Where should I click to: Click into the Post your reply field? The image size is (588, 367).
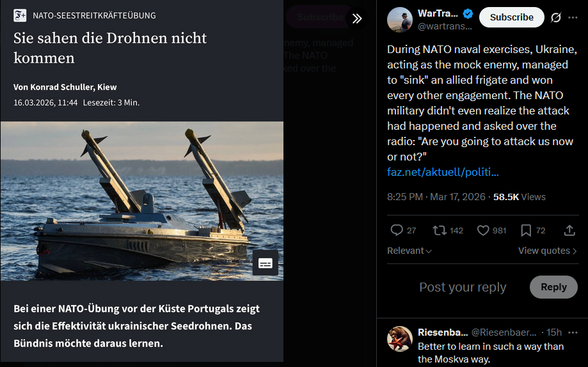tap(462, 287)
